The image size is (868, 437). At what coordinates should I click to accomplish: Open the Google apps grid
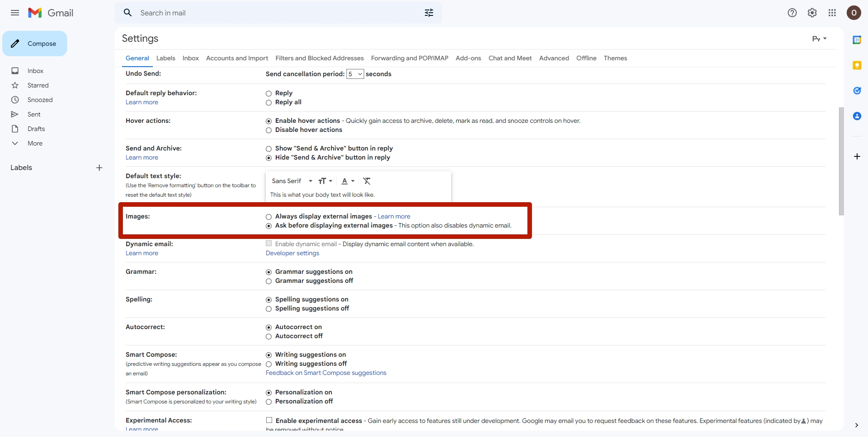(x=833, y=13)
